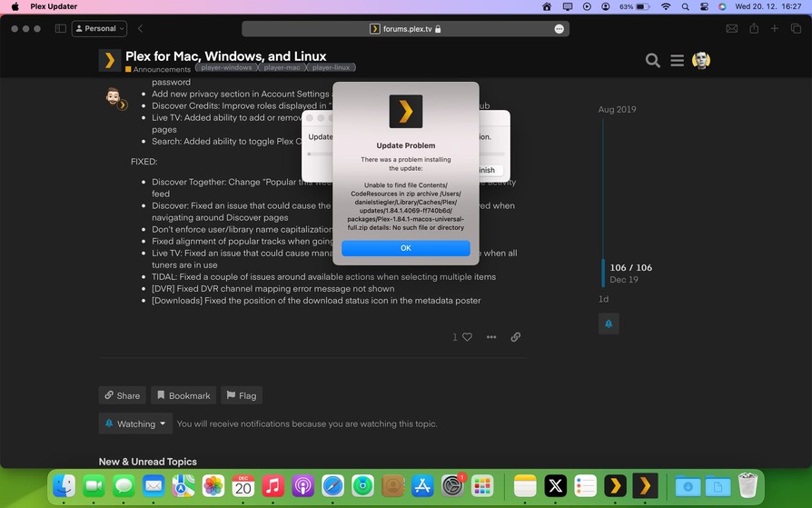Open the forum search magnifier icon

tap(652, 60)
